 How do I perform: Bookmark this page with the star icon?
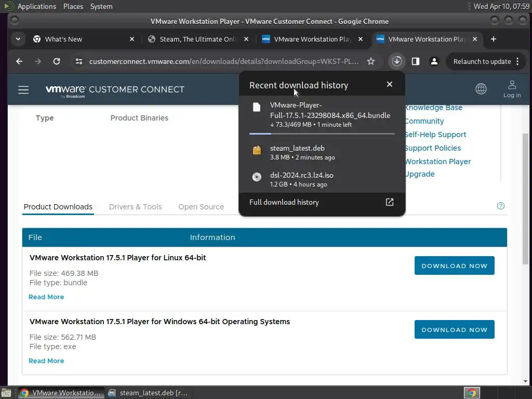tap(371, 61)
